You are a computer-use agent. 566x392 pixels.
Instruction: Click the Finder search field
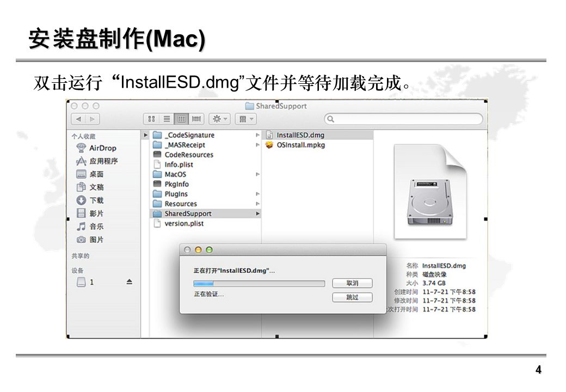[403, 119]
